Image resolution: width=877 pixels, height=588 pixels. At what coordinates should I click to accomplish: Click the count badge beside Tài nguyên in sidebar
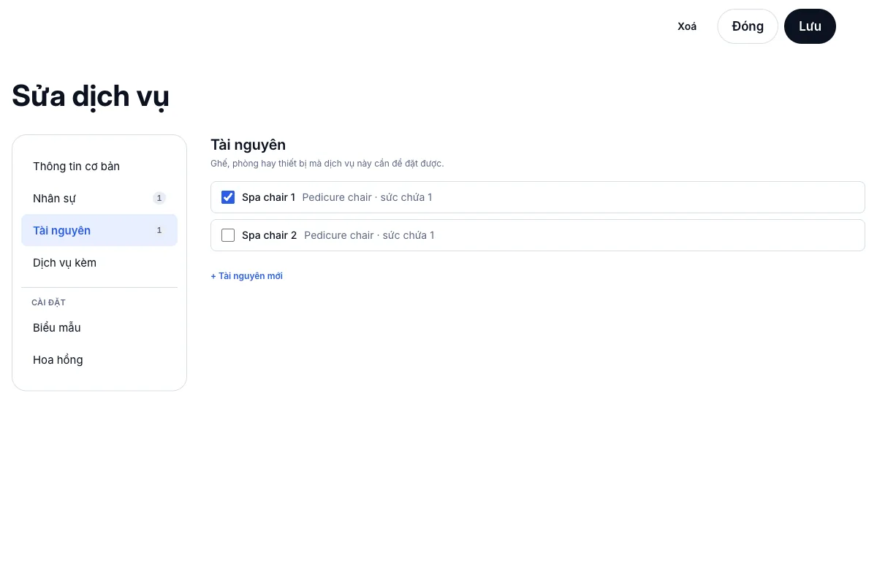pos(159,230)
